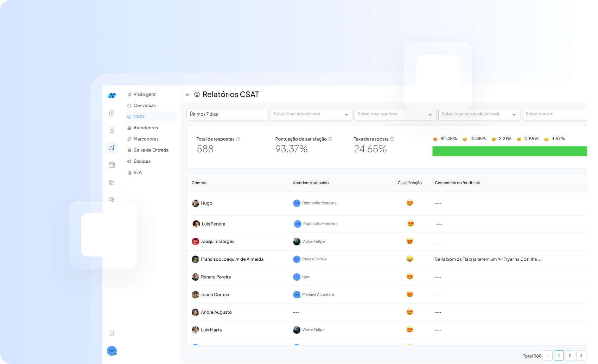Go to the SLA reports section
Screen dimensions: 598x364
click(138, 173)
